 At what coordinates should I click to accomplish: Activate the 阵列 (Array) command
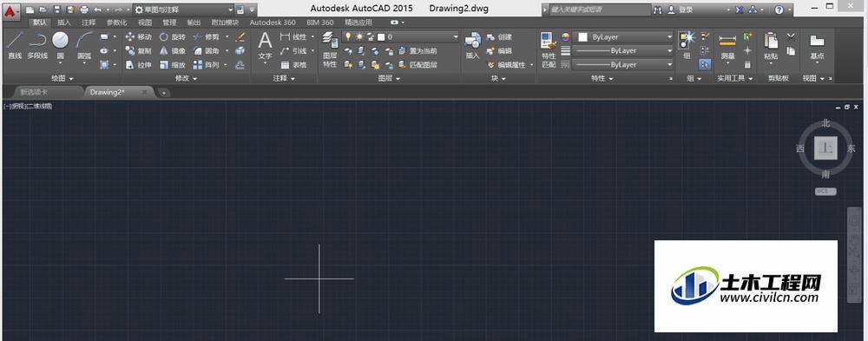pos(207,65)
